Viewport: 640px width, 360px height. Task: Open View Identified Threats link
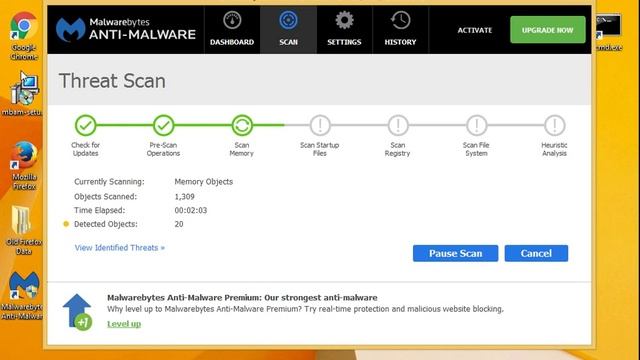tap(120, 248)
